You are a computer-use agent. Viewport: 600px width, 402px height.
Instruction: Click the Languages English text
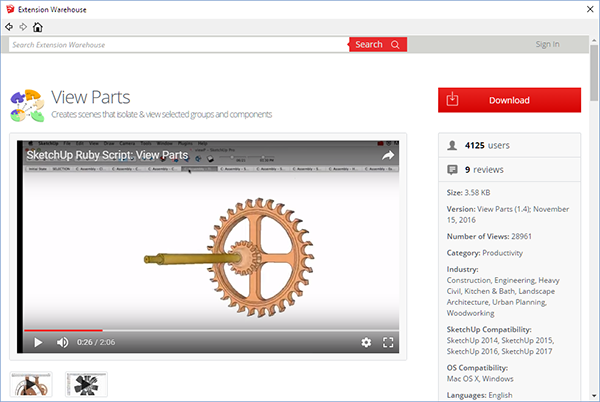(x=479, y=395)
